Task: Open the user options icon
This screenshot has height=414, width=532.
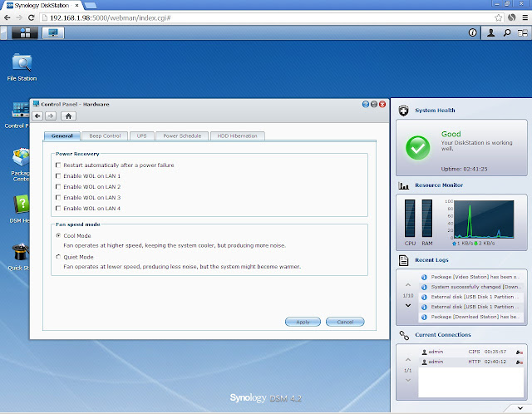Action: (x=490, y=32)
